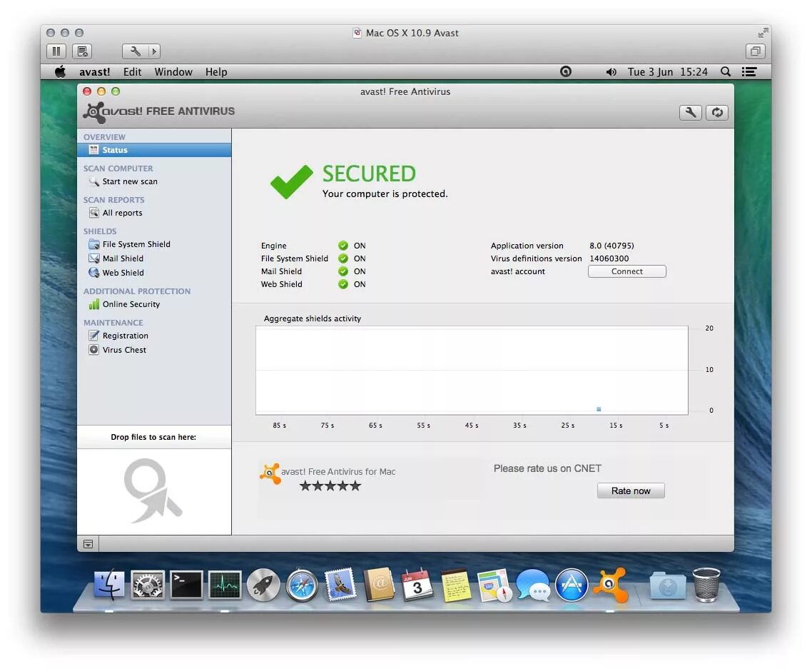Toggle the bottom-left sidebar panel button
This screenshot has height=669, width=812.
click(88, 543)
